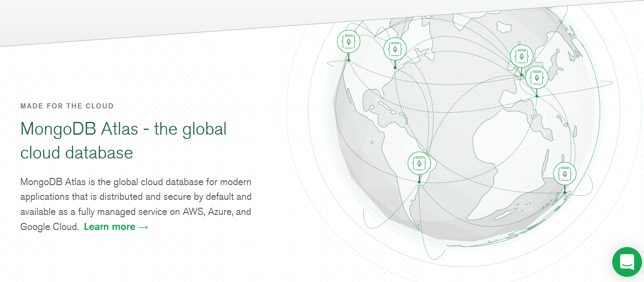
Task: Open the green chat widget button
Action: (627, 262)
